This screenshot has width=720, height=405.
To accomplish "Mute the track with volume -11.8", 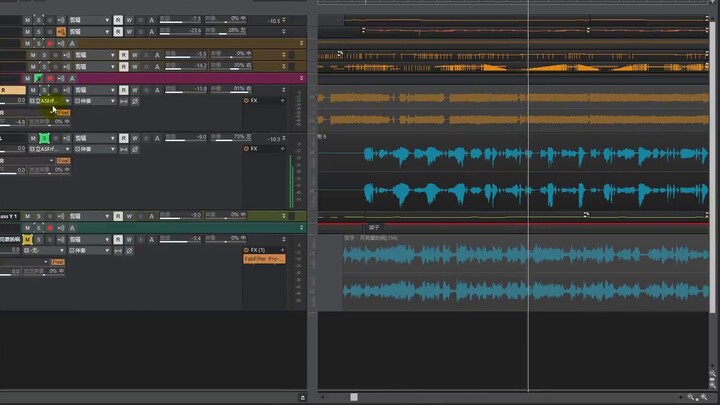I will [33, 90].
